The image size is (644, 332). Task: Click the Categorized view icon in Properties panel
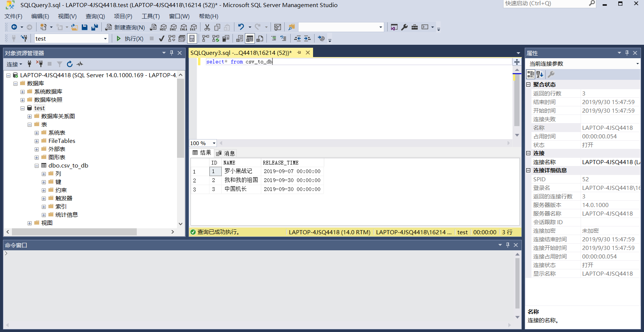pyautogui.click(x=531, y=74)
